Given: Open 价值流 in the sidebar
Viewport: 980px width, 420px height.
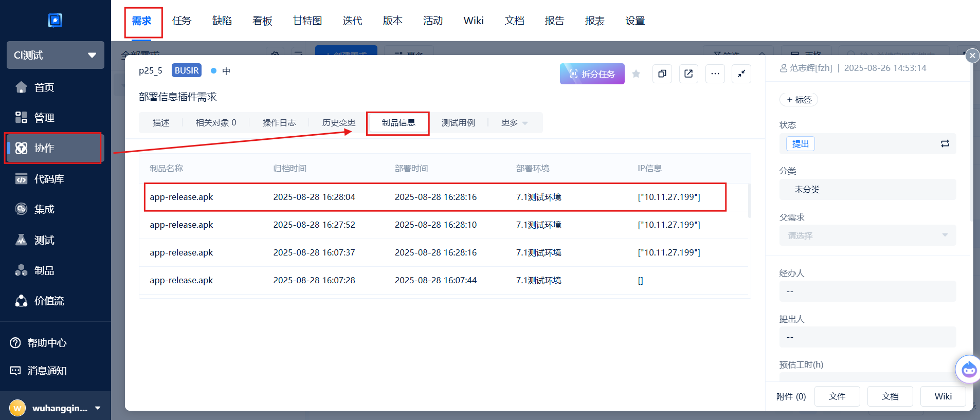Looking at the screenshot, I should point(49,301).
